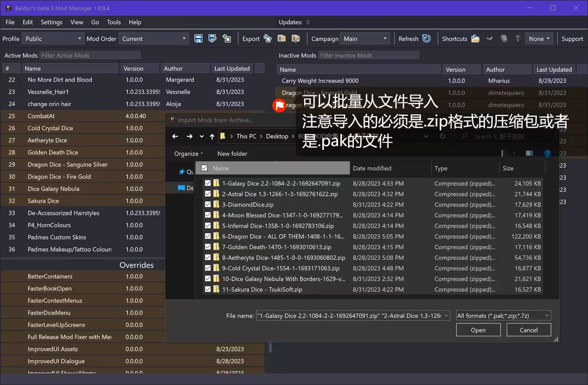Click New folder in the dialog toolbar

point(232,154)
